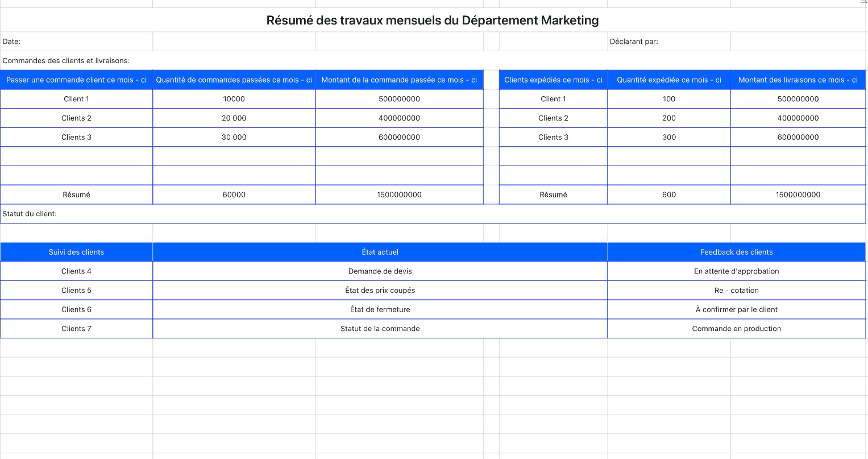This screenshot has width=868, height=459.
Task: Select "600000000" in the Montant de la commande column
Action: click(399, 138)
